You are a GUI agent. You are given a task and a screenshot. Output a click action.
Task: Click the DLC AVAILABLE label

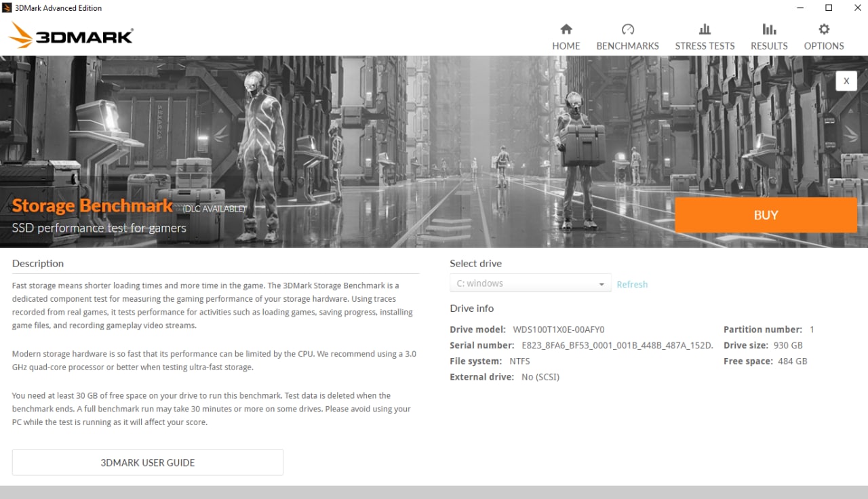point(214,209)
